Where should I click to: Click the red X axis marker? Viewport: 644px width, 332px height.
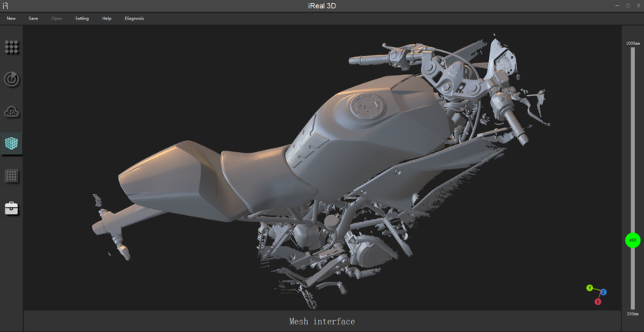tap(598, 301)
